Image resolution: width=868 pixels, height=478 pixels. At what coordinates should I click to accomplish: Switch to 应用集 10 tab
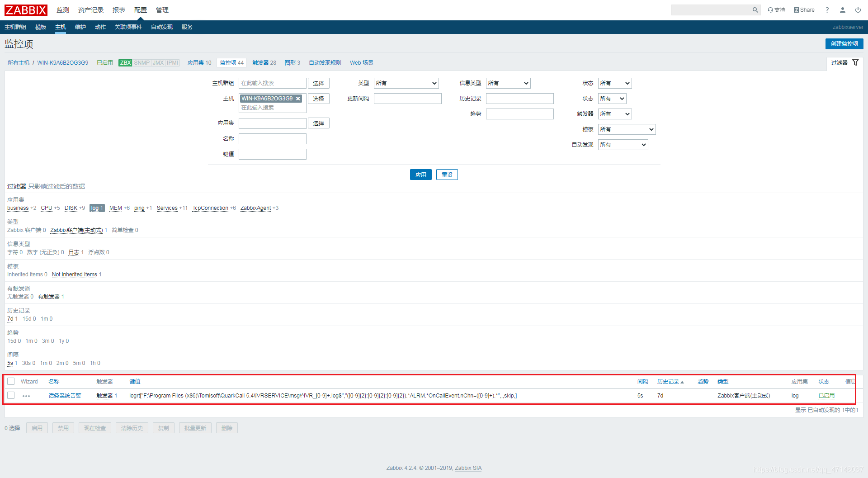point(199,63)
